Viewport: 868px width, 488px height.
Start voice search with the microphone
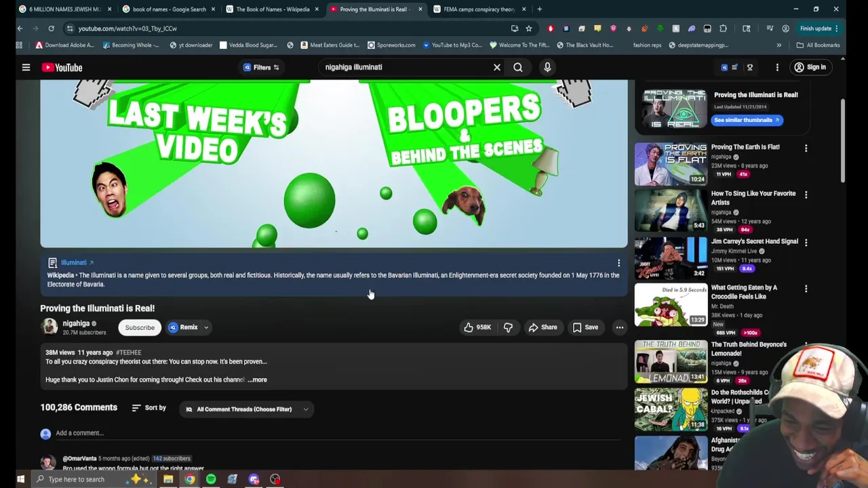(x=547, y=67)
